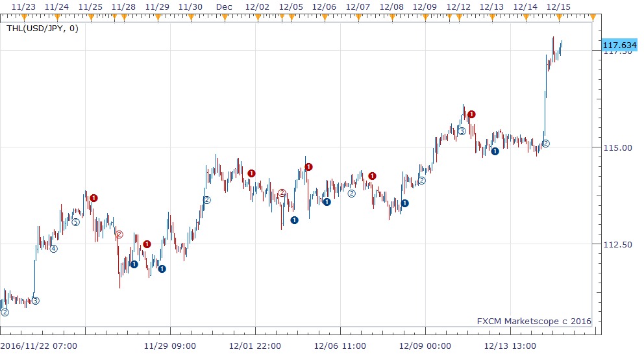
Task: Click the 12/12 date label
Action: (459, 7)
